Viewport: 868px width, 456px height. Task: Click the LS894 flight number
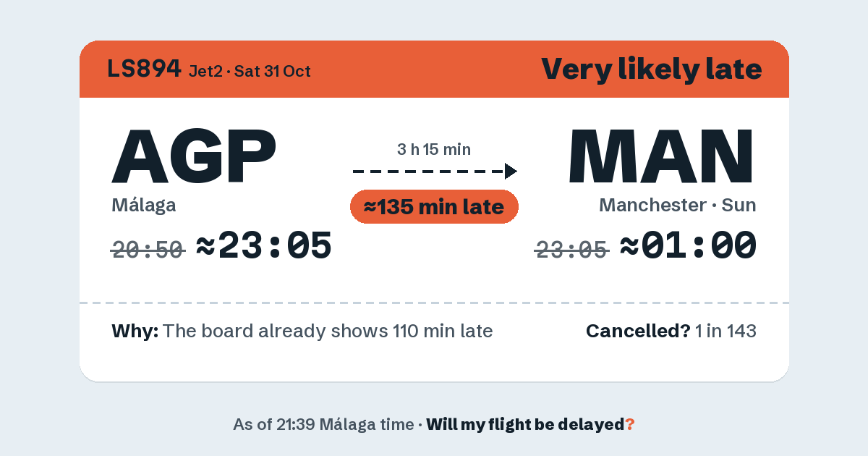[x=144, y=69]
